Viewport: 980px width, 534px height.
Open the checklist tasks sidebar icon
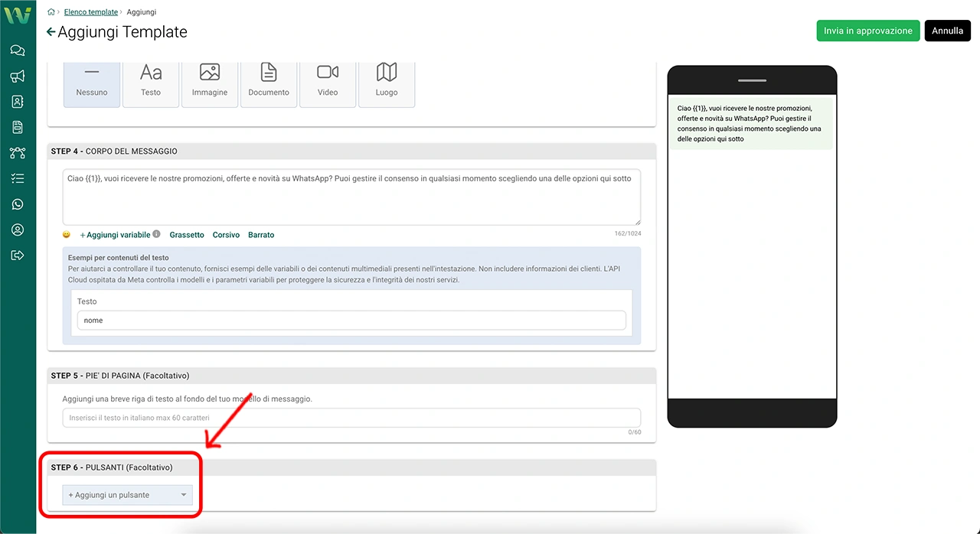click(18, 178)
